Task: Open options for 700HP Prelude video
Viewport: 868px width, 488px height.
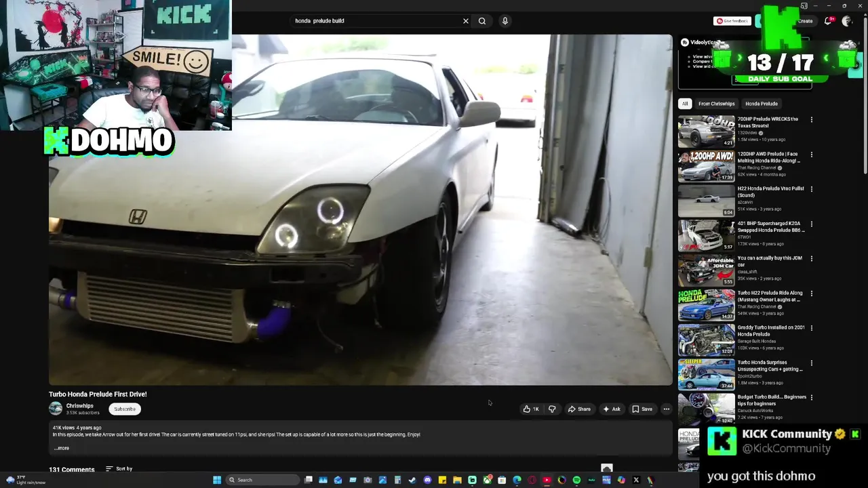Action: [x=811, y=120]
